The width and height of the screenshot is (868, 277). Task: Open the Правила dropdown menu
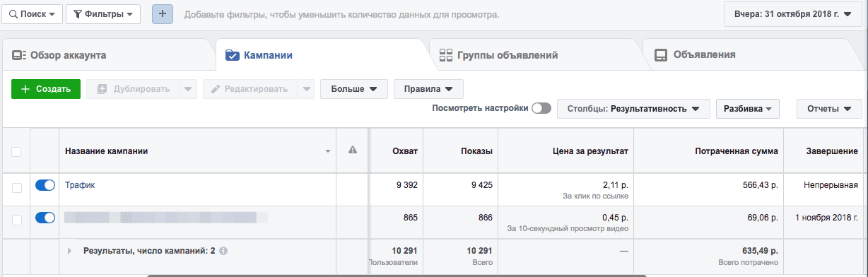point(428,89)
